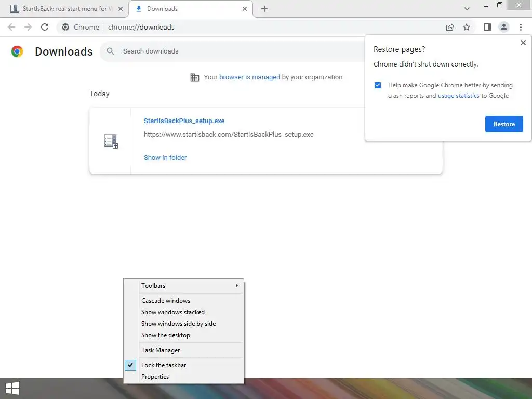Click the search magnifier icon
Screen dimensions: 532x399
pyautogui.click(x=110, y=51)
